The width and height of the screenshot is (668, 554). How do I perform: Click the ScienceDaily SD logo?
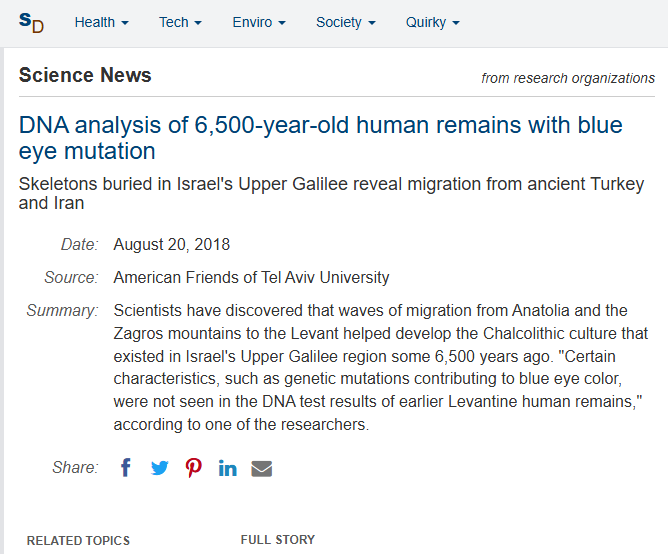click(x=32, y=22)
